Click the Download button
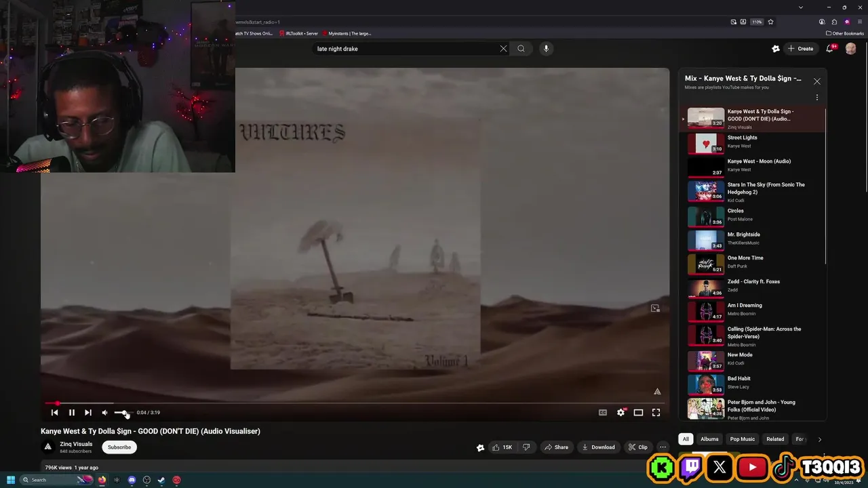Screen dimensions: 868x488 tap(598, 447)
